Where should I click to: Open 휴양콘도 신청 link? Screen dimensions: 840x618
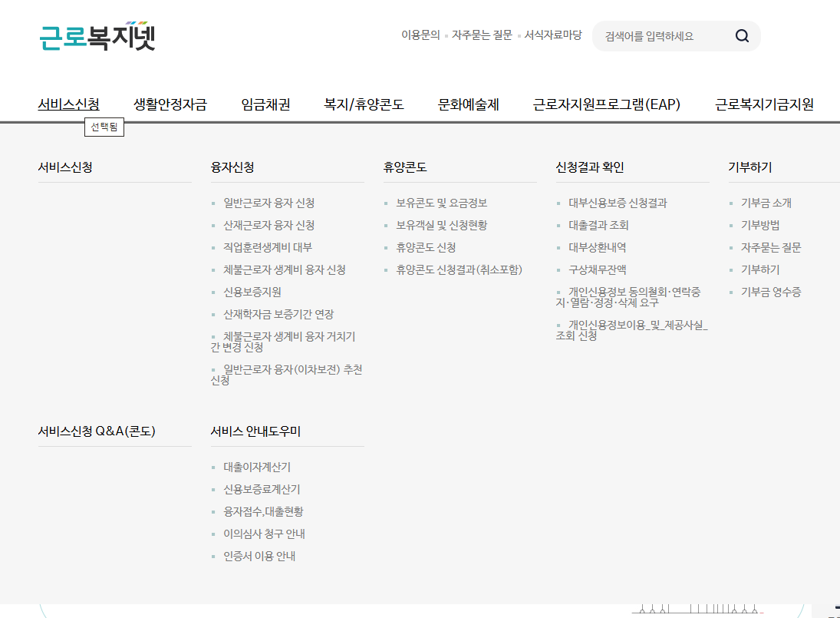click(x=426, y=247)
